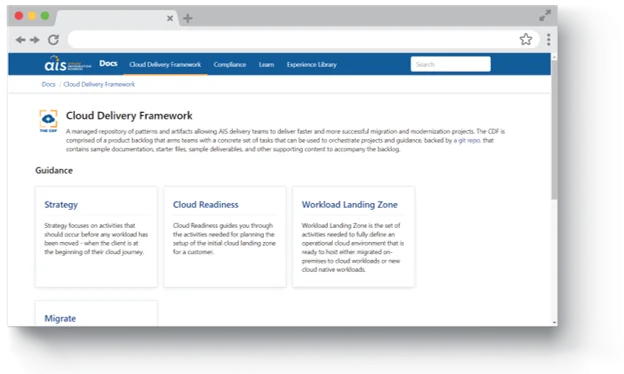Click the yellow minimize window dot
Screen dimensions: 624x374
click(32, 16)
